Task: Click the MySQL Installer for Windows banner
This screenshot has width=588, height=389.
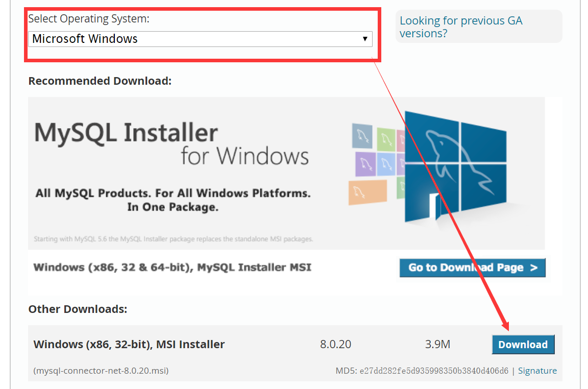Action: click(x=286, y=173)
